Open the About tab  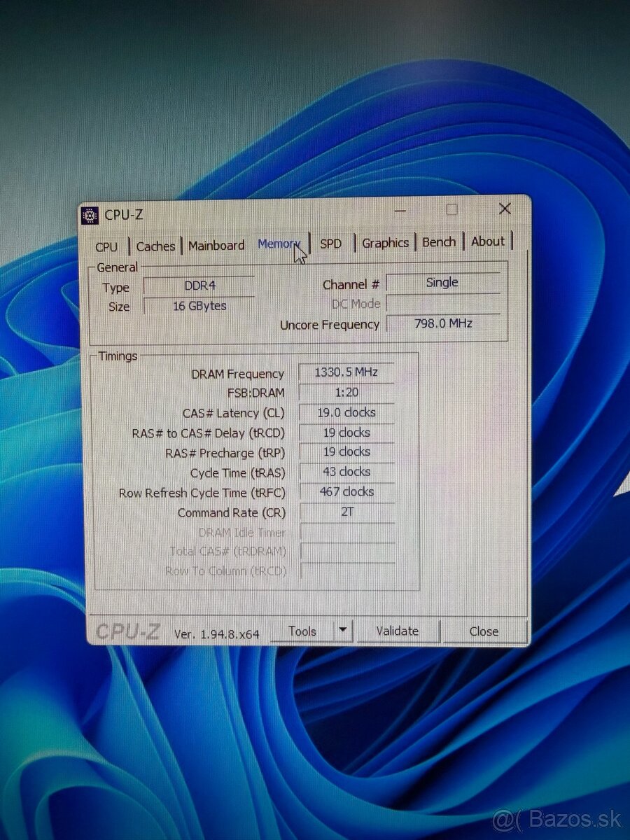488,241
